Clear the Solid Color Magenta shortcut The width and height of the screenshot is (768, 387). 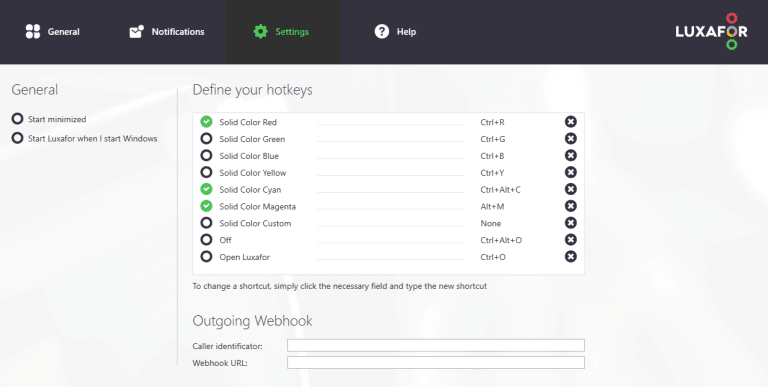(x=571, y=206)
